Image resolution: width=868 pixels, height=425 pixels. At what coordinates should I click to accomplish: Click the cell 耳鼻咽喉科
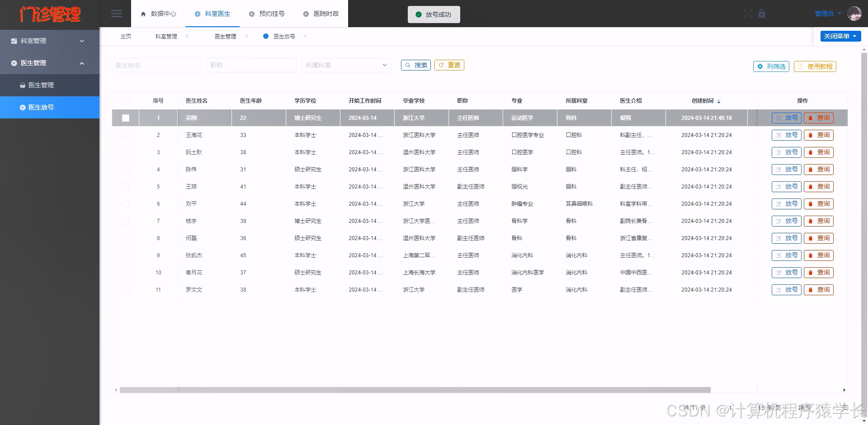[x=579, y=204]
